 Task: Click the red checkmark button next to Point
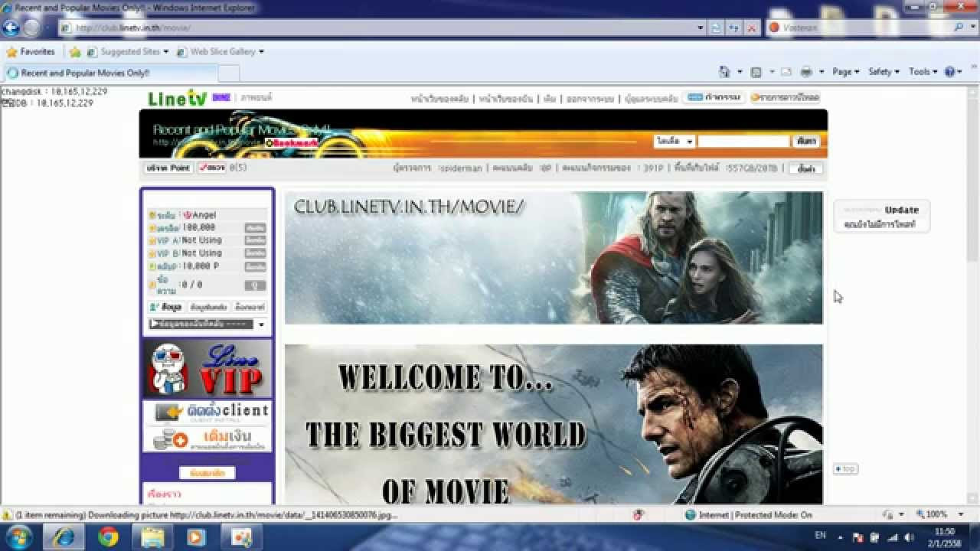(211, 168)
